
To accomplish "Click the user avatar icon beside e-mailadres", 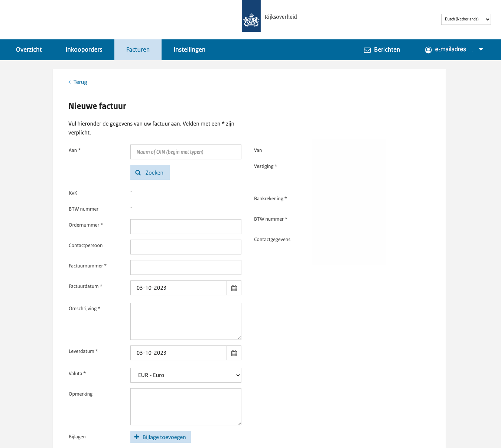I will coord(428,50).
